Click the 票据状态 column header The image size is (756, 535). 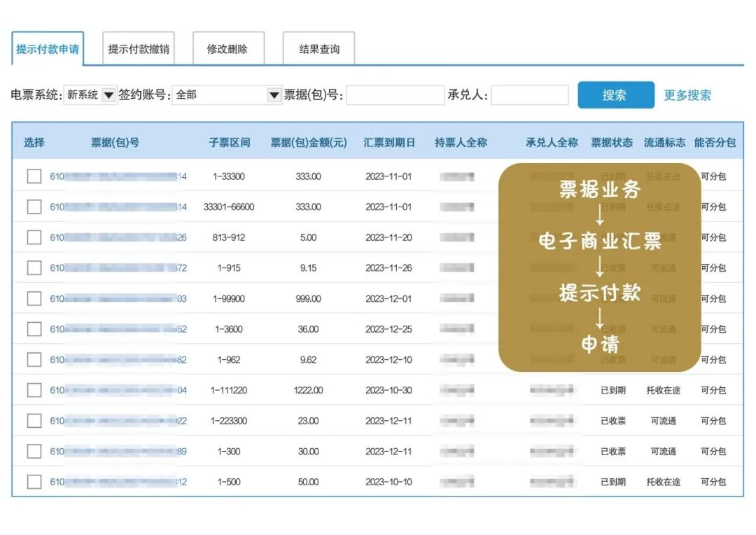pos(612,142)
